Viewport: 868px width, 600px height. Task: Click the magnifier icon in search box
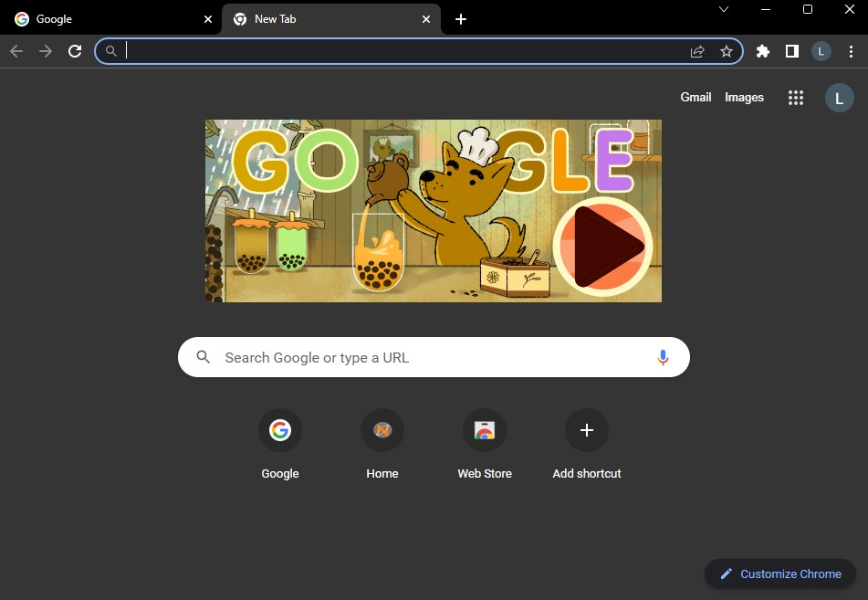tap(204, 357)
